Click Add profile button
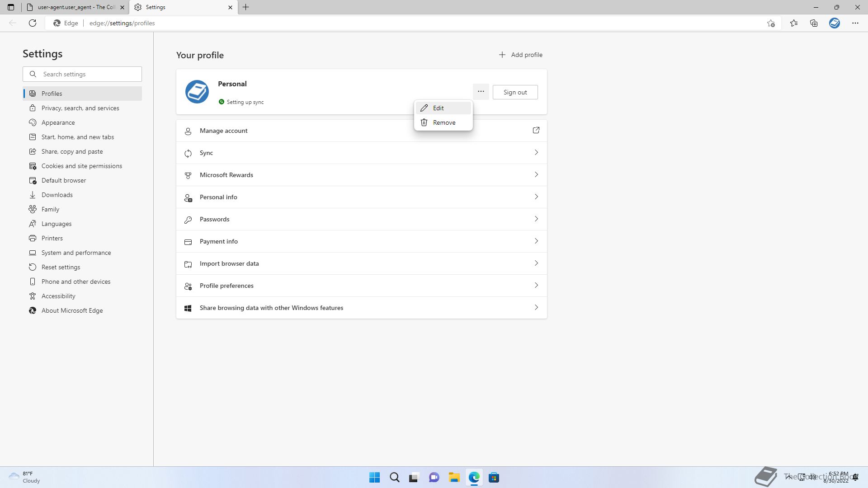Viewport: 868px width, 488px height. pyautogui.click(x=520, y=55)
